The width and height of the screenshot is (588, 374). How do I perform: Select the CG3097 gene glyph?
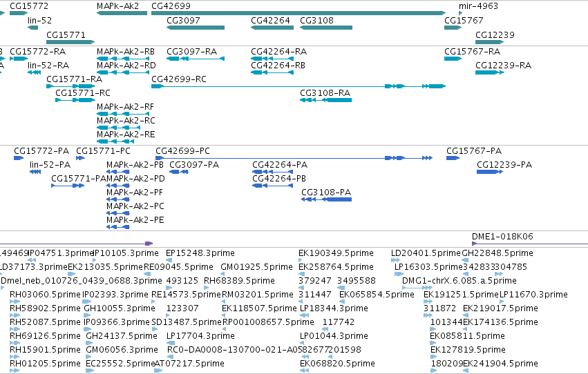point(196,28)
